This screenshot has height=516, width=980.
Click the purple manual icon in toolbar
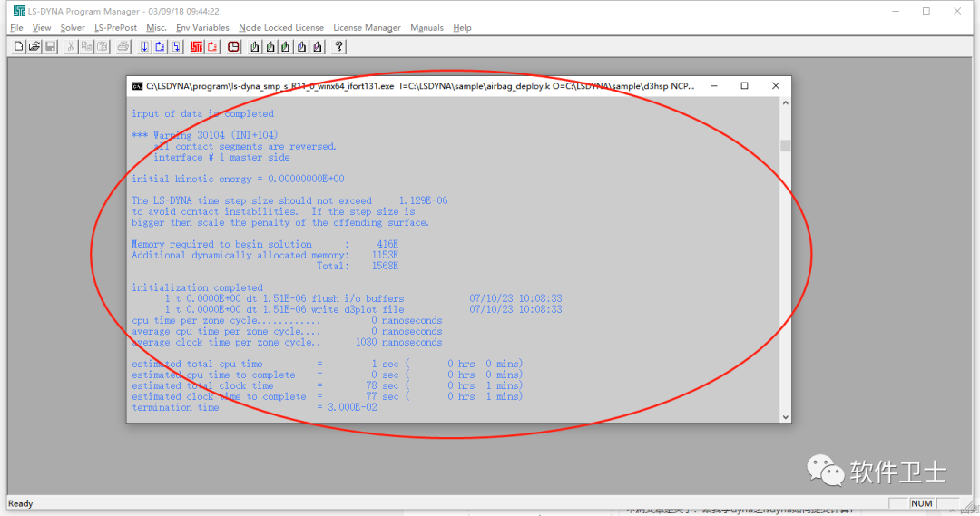tap(318, 47)
